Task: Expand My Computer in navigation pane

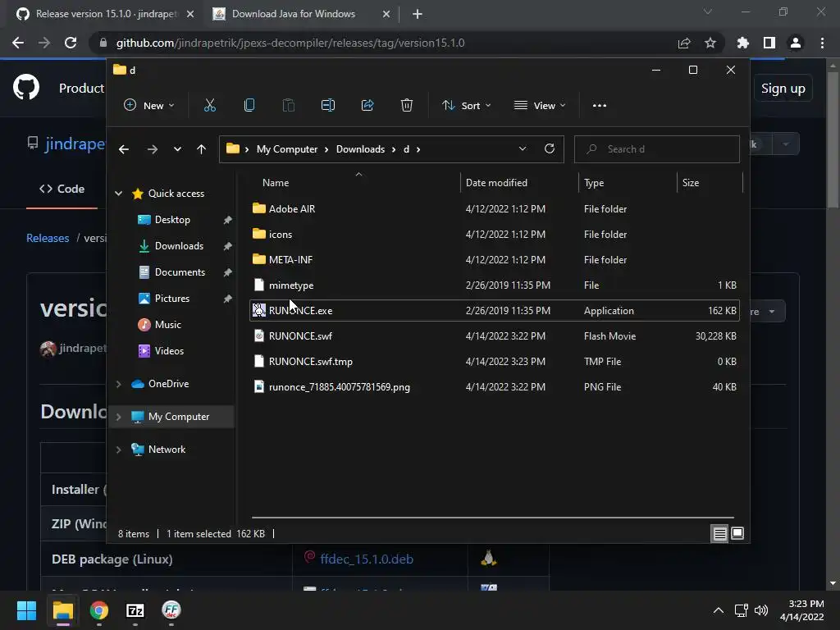Action: point(118,417)
